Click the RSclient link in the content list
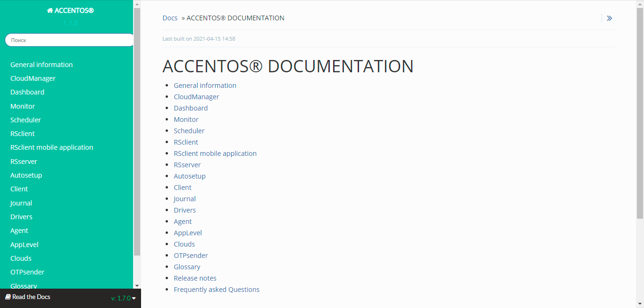The height and width of the screenshot is (308, 644). click(186, 142)
